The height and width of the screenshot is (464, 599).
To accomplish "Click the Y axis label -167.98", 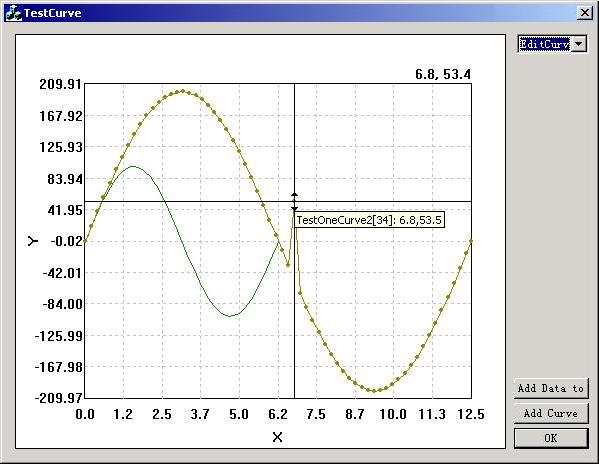I will click(x=58, y=367).
